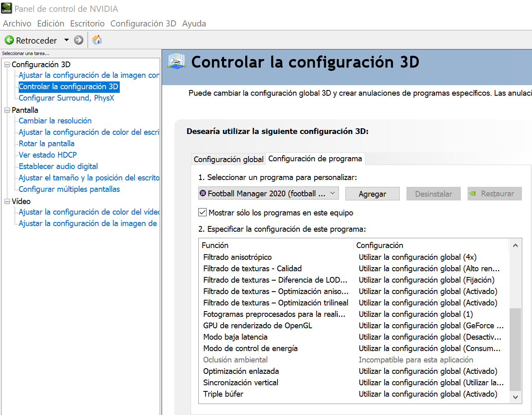This screenshot has height=415, width=532.
Task: Open Establecer audio digital task
Action: 58,166
